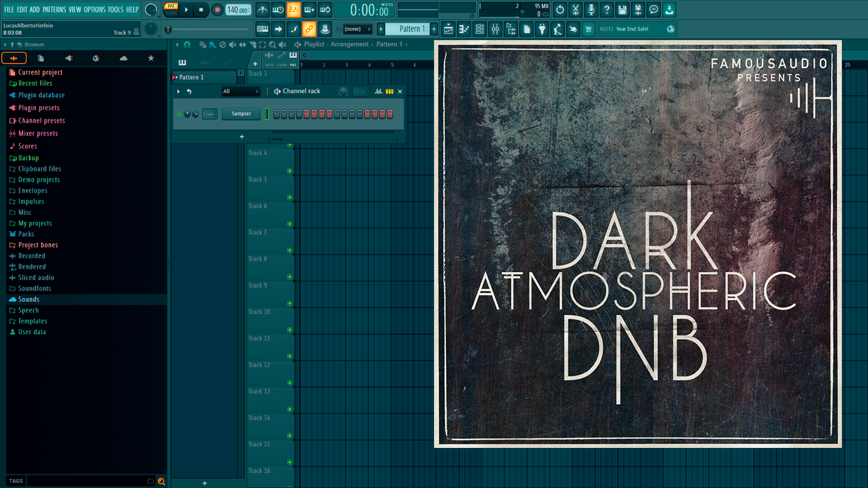Open the (none) pattern-selector dropdown
The height and width of the screenshot is (488, 868).
pyautogui.click(x=357, y=29)
